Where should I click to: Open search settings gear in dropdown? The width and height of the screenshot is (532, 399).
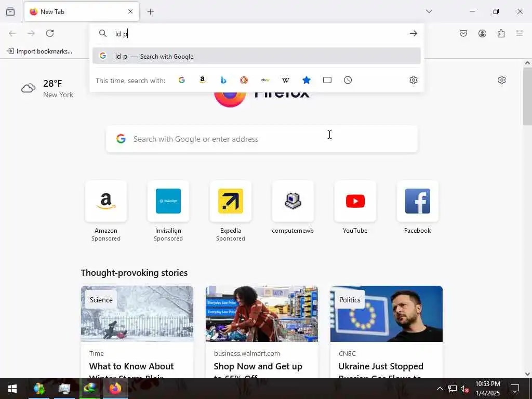tap(413, 80)
